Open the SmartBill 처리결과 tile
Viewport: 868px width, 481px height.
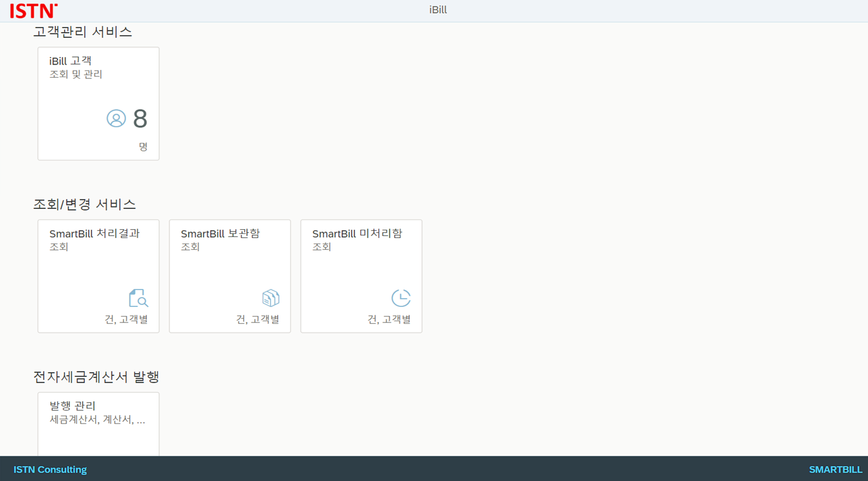98,276
